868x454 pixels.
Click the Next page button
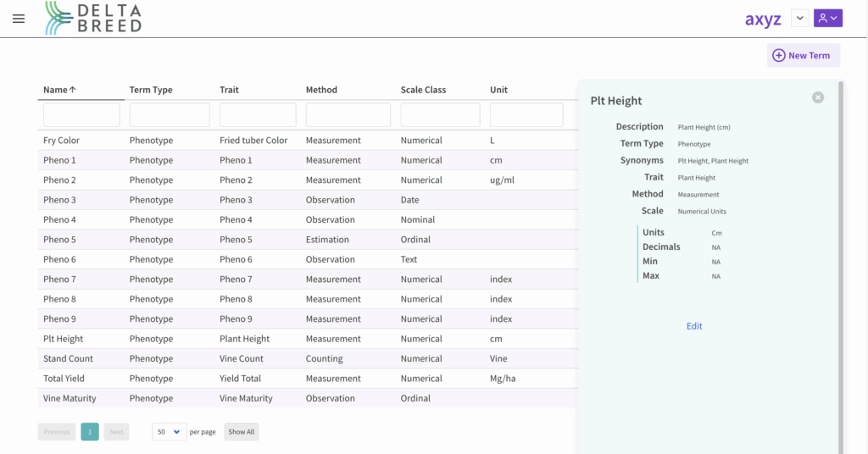(x=116, y=432)
